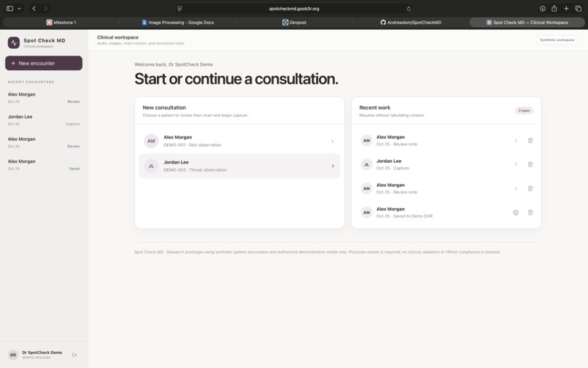Switch to the Milestone 1 tab
Image resolution: width=588 pixels, height=368 pixels.
[x=61, y=23]
